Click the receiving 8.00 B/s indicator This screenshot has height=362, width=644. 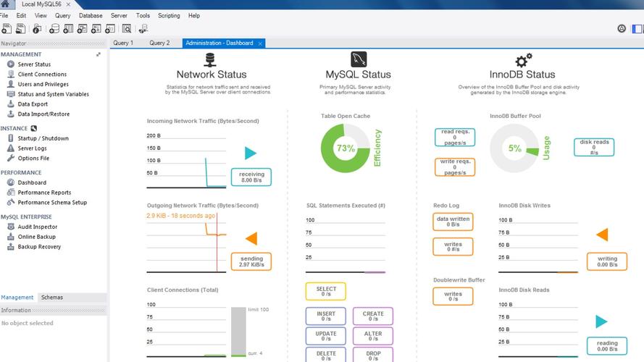[251, 177]
